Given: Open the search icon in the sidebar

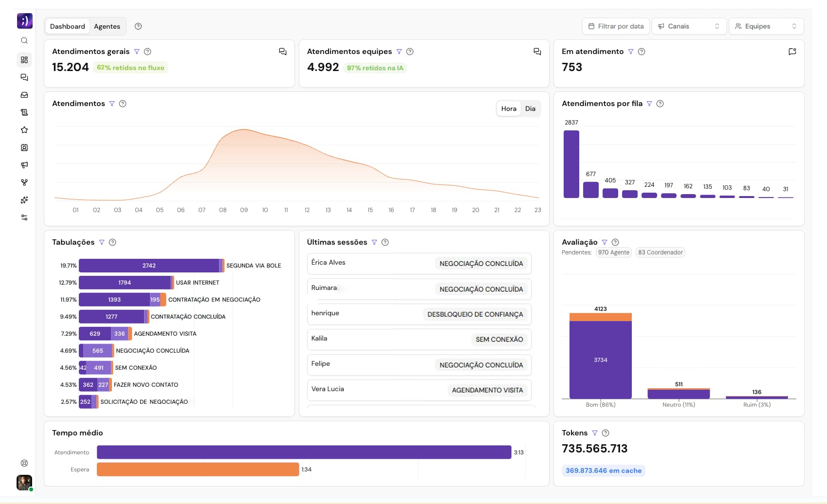Looking at the screenshot, I should click(24, 41).
